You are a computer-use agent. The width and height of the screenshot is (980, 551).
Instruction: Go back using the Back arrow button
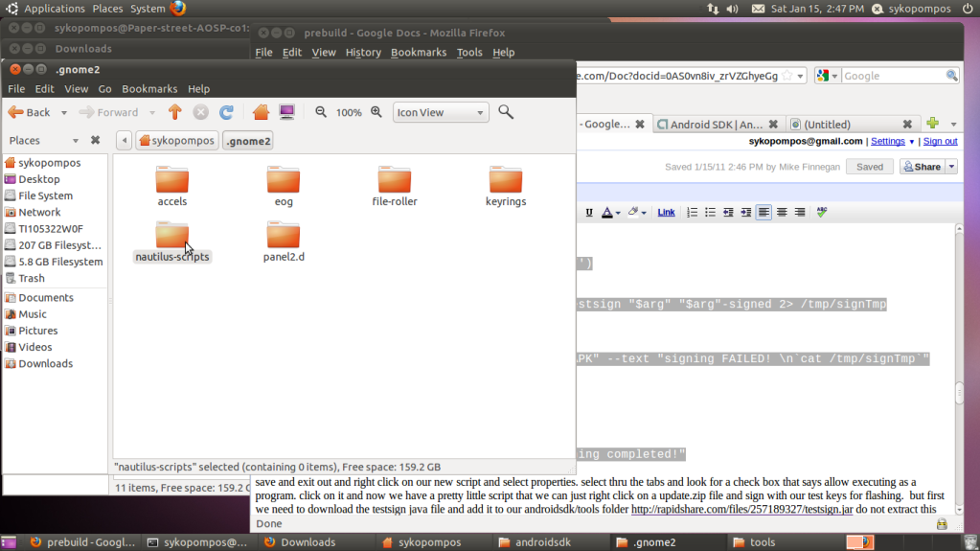pyautogui.click(x=29, y=112)
